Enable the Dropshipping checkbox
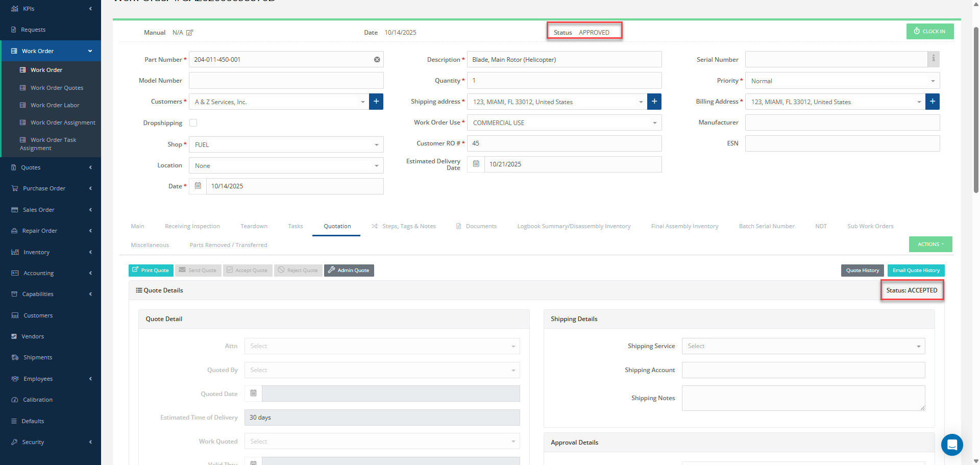 point(193,123)
